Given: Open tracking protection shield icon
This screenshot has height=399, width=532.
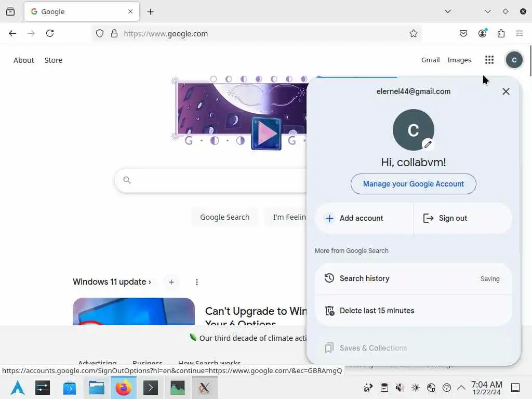Looking at the screenshot, I should click(99, 33).
